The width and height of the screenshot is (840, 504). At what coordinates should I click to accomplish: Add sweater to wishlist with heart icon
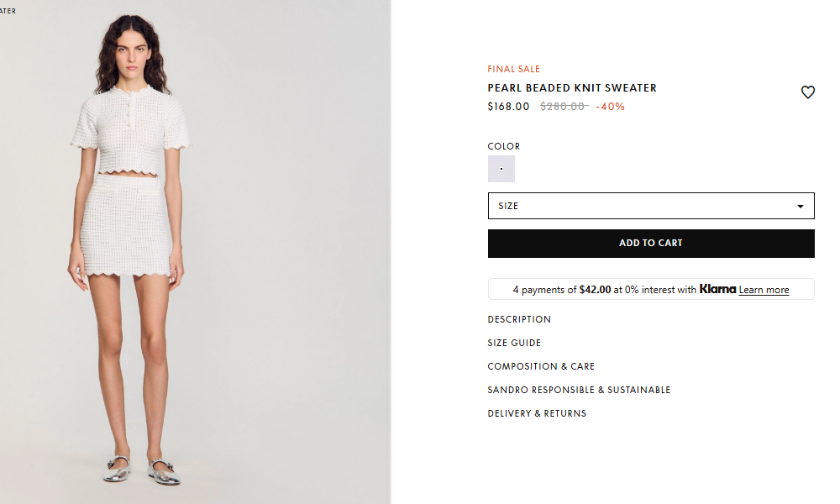(807, 92)
